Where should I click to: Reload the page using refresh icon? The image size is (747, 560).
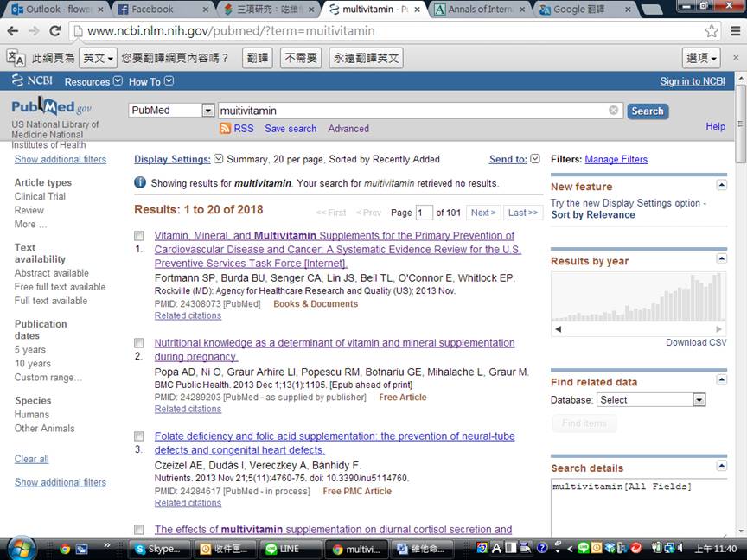pos(54,31)
